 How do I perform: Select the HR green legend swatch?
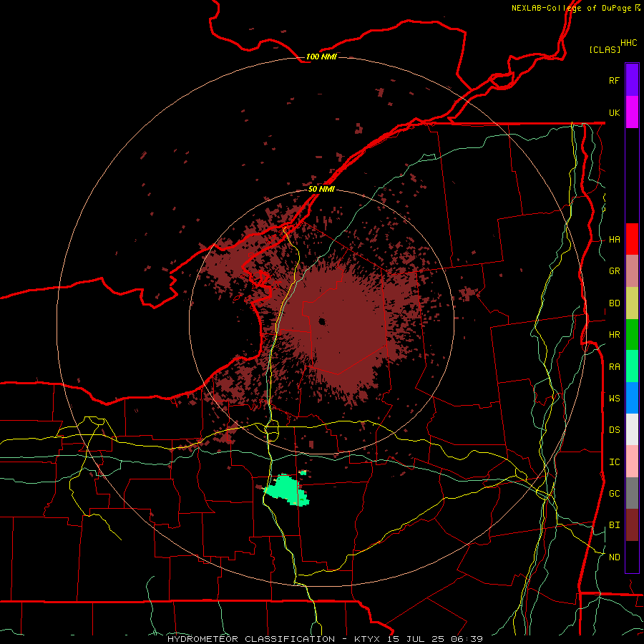[x=632, y=335]
